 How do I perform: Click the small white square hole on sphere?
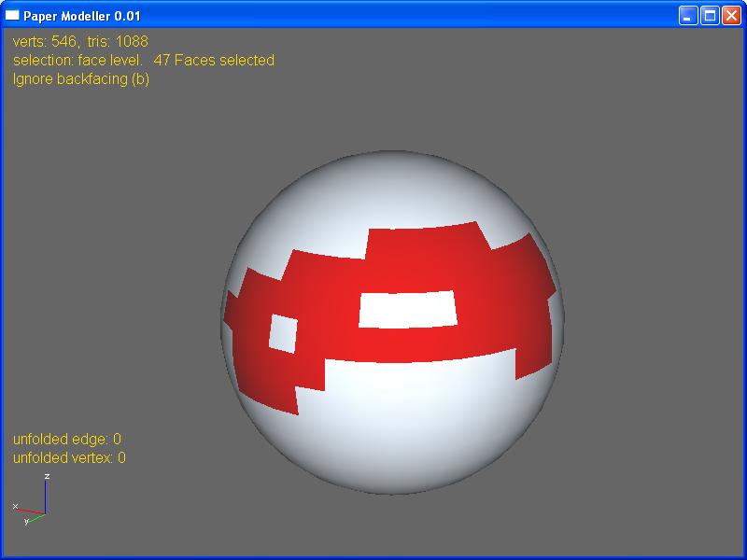[283, 333]
